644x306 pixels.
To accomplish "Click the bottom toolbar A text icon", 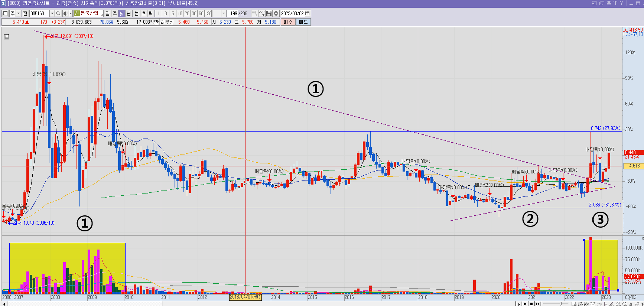I will coord(631,304).
